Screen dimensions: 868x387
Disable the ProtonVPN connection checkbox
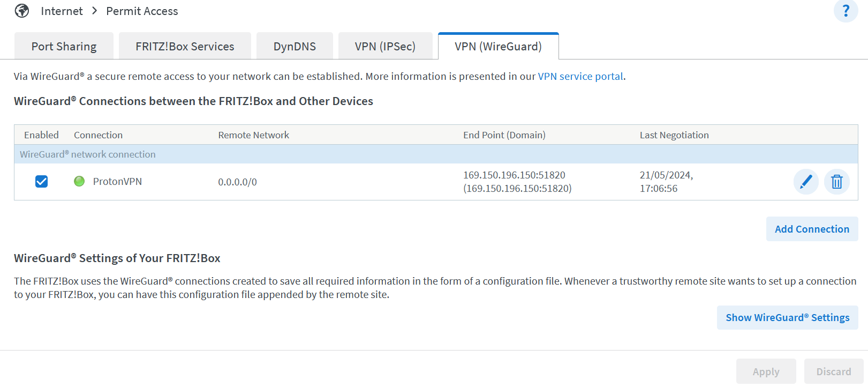(x=41, y=181)
